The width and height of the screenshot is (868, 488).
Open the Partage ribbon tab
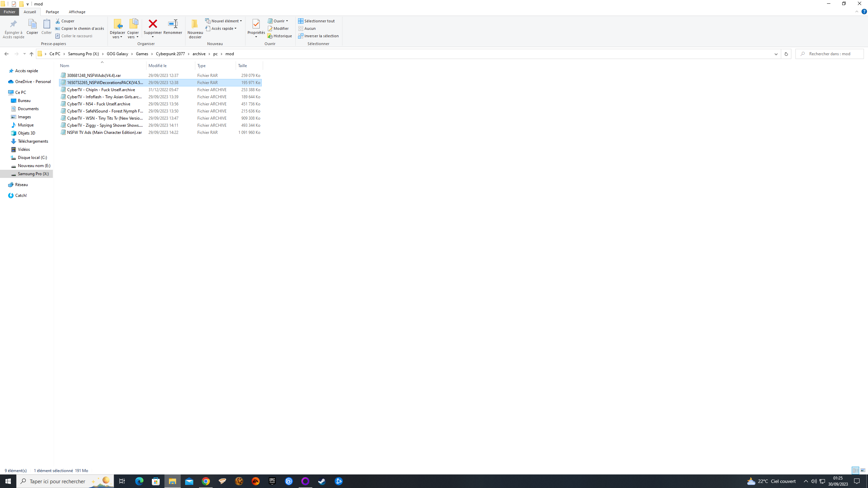pos(52,12)
